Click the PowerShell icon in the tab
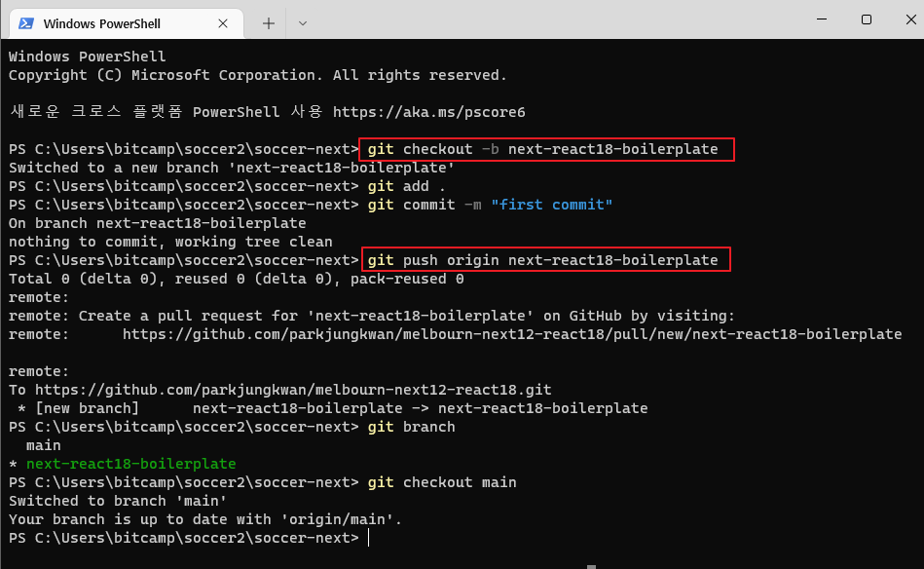 [26, 23]
